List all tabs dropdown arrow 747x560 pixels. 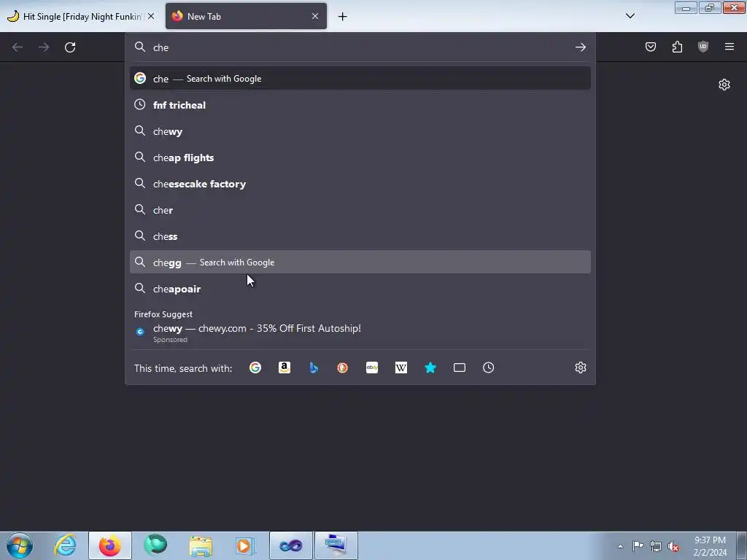point(630,16)
